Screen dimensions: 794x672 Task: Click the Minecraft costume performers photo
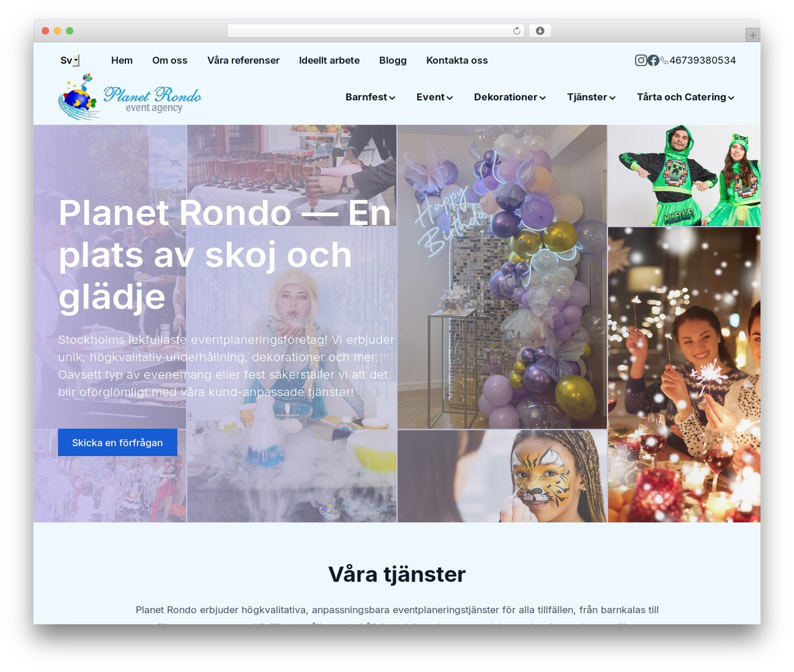pos(684,175)
